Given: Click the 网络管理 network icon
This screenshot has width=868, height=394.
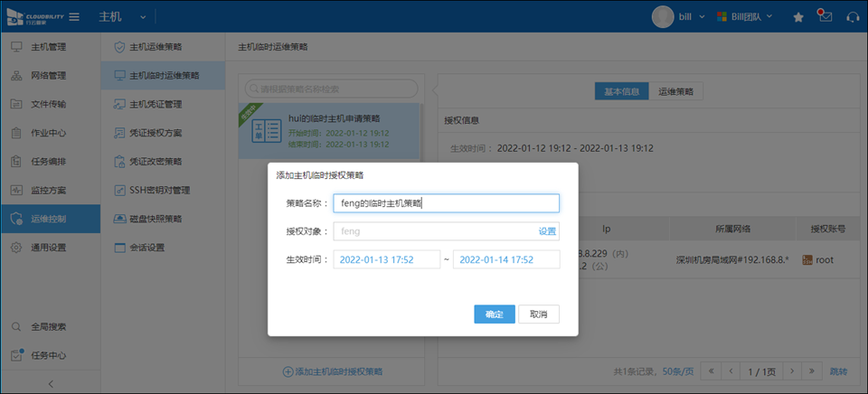Looking at the screenshot, I should (x=16, y=75).
